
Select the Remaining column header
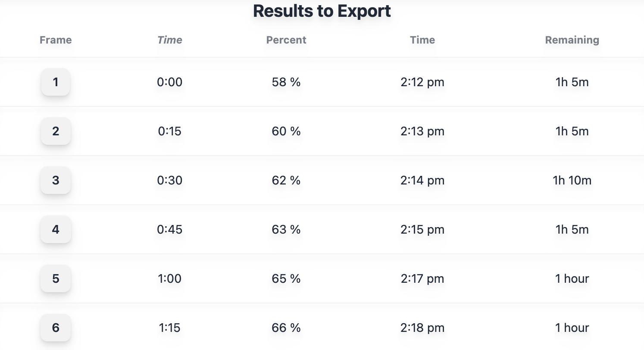pos(572,40)
